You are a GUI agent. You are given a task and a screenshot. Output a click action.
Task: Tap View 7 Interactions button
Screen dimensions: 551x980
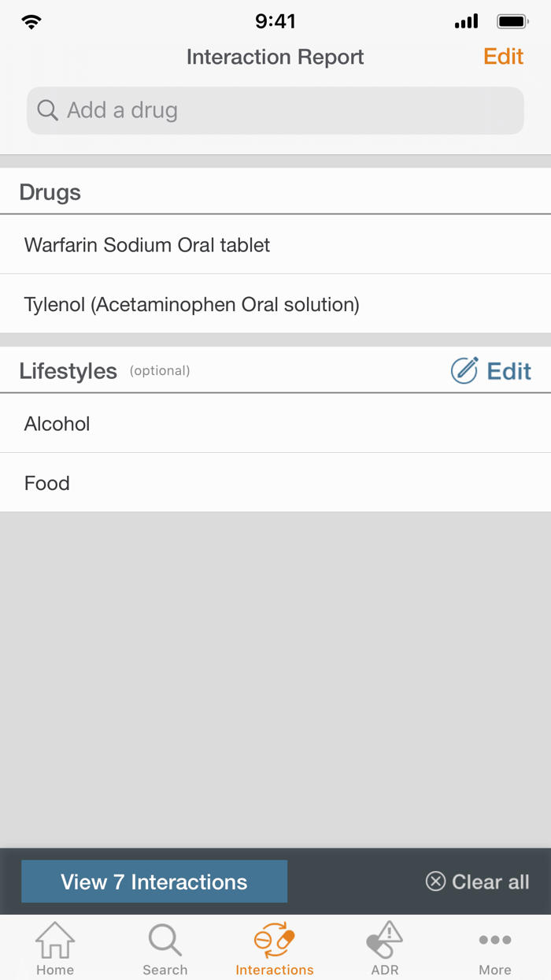click(154, 882)
